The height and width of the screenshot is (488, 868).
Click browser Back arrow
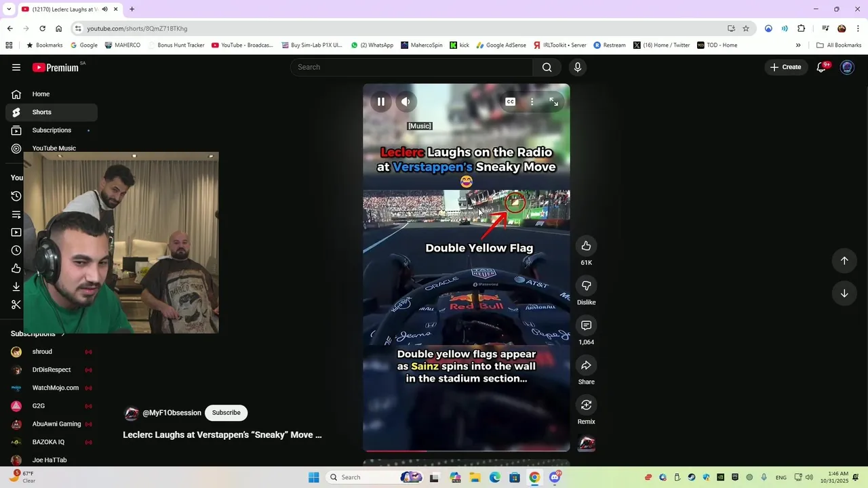click(x=9, y=28)
